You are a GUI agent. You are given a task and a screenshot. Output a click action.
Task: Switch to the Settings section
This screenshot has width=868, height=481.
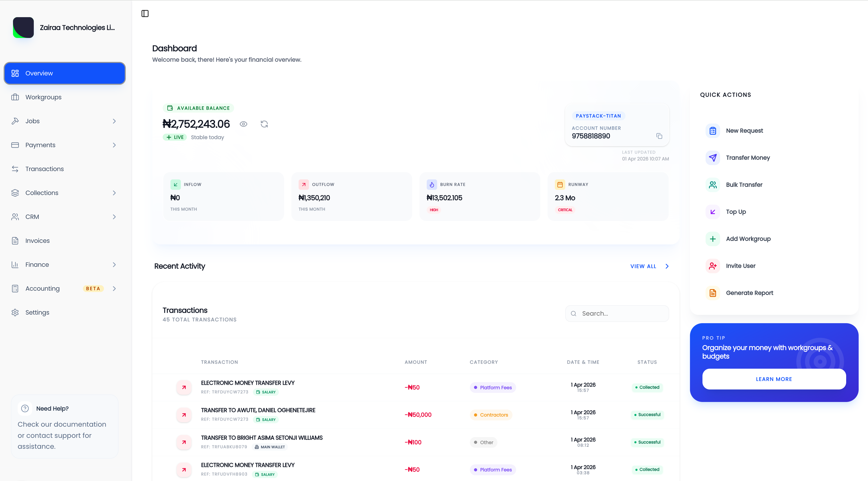pyautogui.click(x=37, y=312)
